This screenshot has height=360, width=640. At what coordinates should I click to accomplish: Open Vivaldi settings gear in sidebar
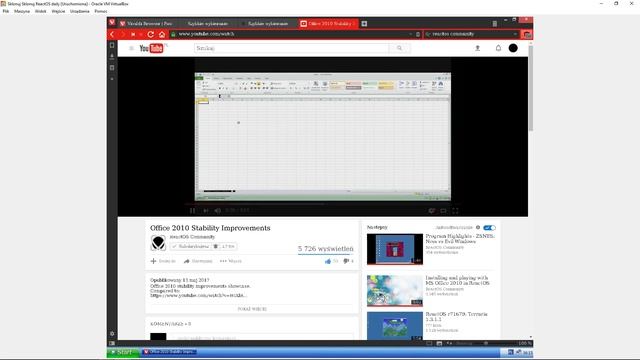pyautogui.click(x=112, y=333)
